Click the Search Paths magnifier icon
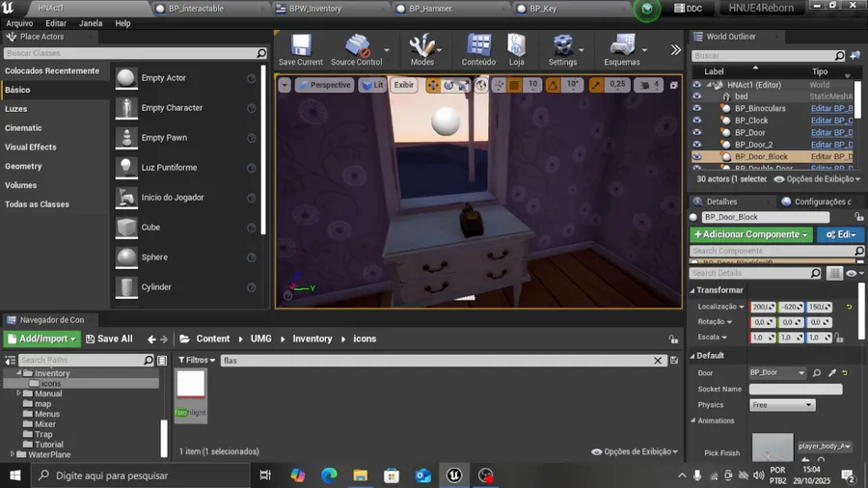The width and height of the screenshot is (868, 488). (x=149, y=360)
